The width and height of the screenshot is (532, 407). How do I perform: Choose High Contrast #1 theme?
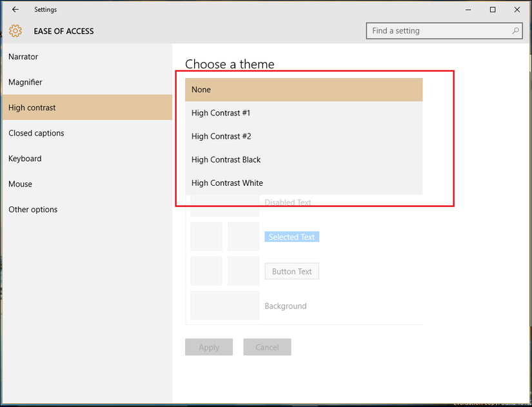click(303, 112)
